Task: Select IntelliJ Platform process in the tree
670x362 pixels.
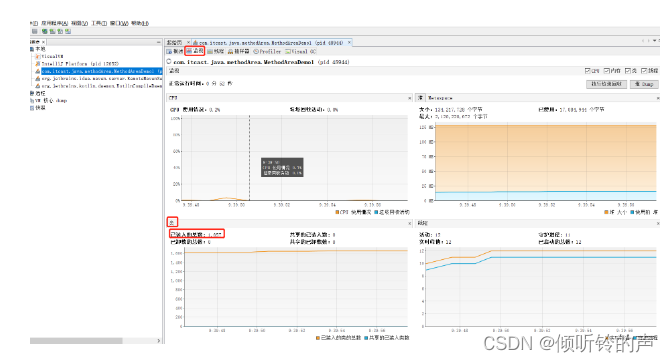Action: (80, 64)
